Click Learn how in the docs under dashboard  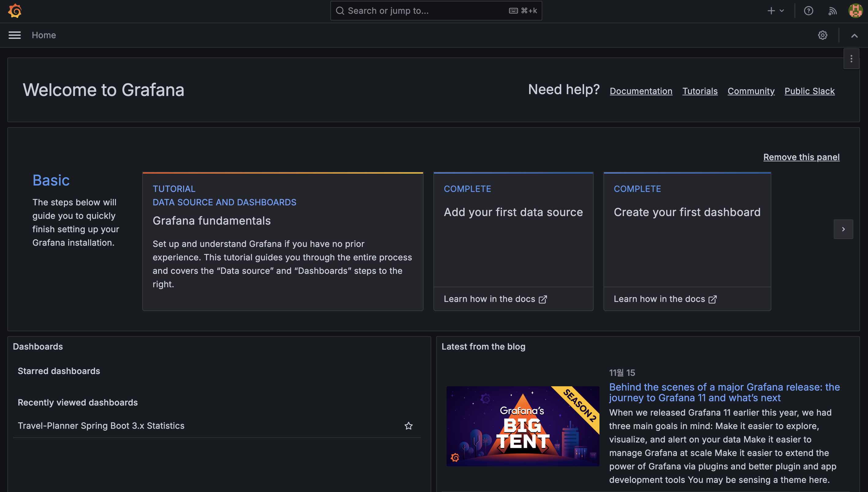(x=665, y=299)
